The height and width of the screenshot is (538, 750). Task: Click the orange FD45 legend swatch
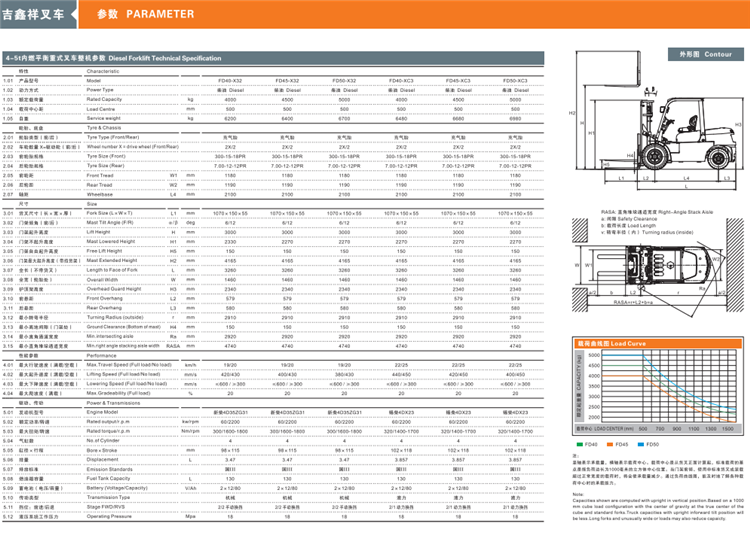point(609,443)
